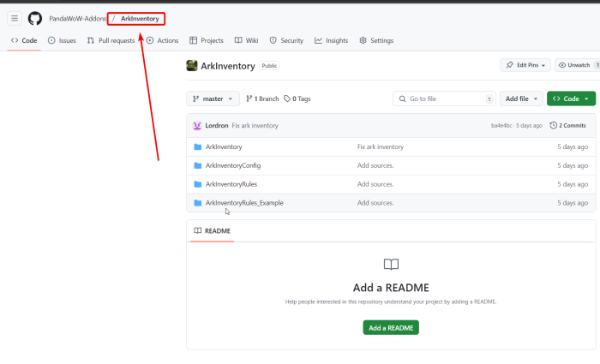The height and width of the screenshot is (364, 600).
Task: Open the ArkInventoryConfig folder
Action: pyautogui.click(x=233, y=165)
